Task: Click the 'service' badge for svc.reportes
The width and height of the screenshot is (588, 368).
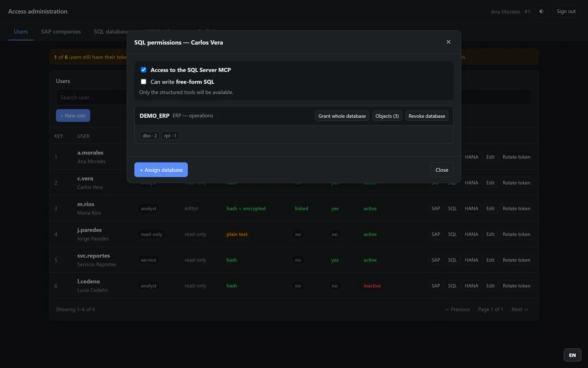Action: pyautogui.click(x=148, y=260)
